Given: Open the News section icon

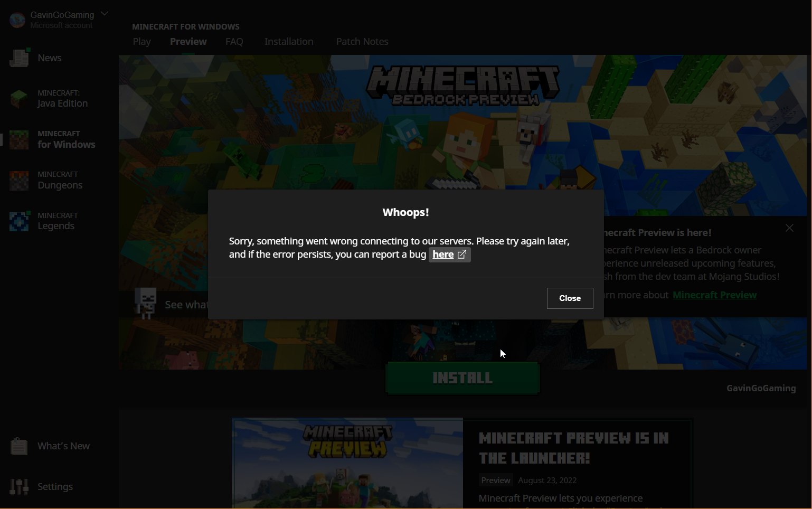Looking at the screenshot, I should click(x=20, y=58).
